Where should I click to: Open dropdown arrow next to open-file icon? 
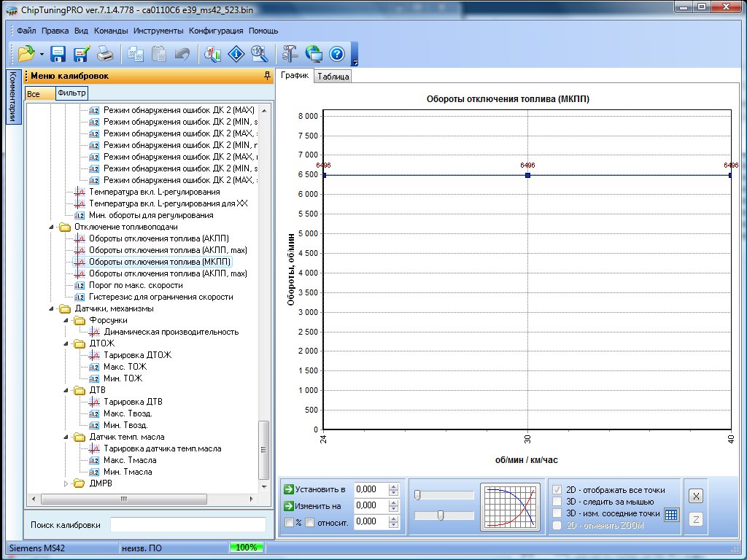(42, 54)
